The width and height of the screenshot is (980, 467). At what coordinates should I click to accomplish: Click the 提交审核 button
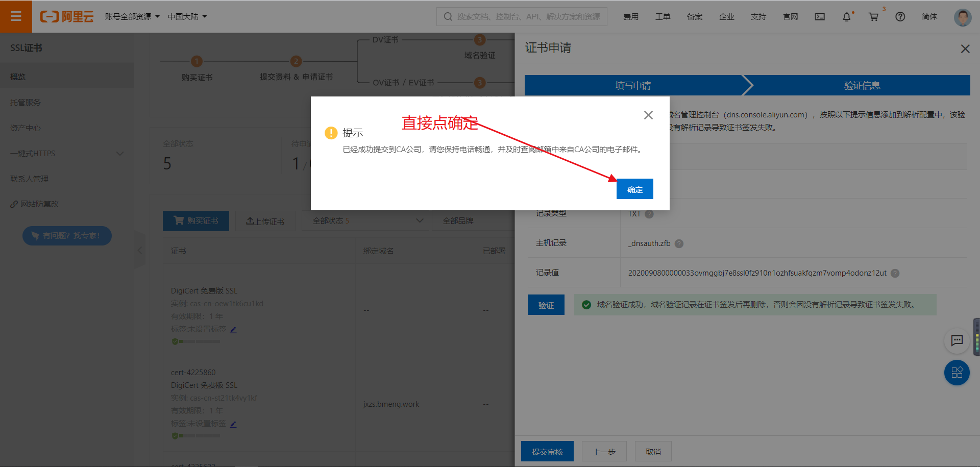547,452
